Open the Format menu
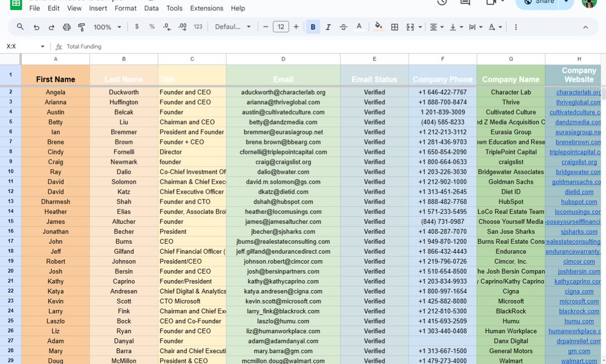This screenshot has width=606, height=364. (126, 8)
